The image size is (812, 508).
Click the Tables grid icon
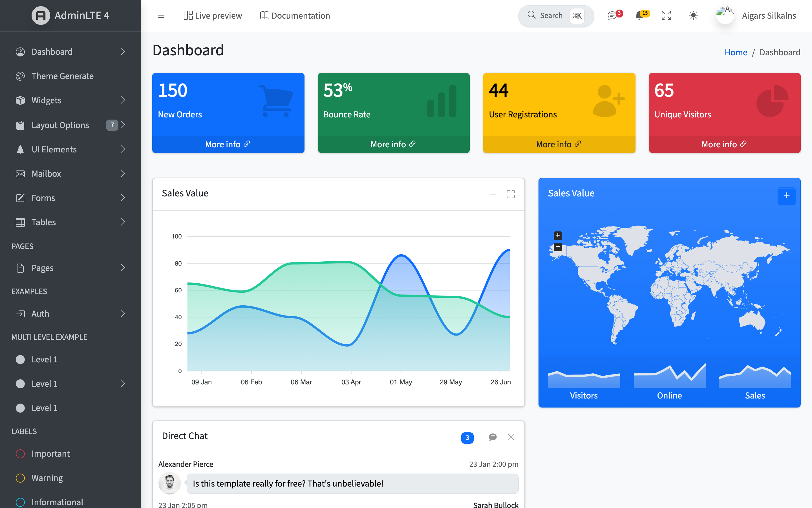(x=20, y=222)
